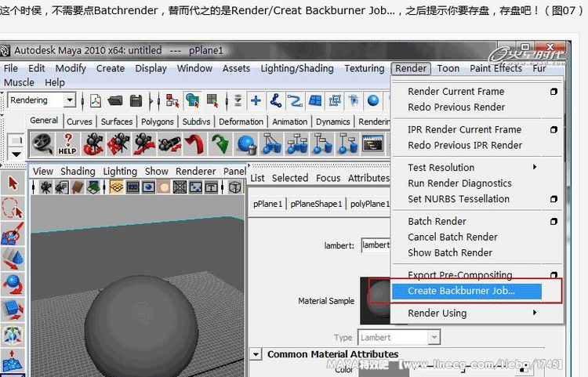Click the blue sphere with trash can icon

coord(246,144)
